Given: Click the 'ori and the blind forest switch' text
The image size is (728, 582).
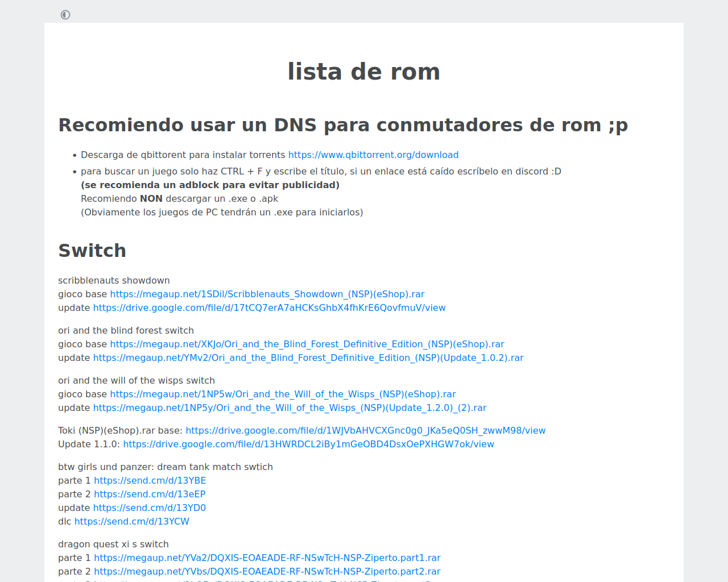Looking at the screenshot, I should [126, 331].
